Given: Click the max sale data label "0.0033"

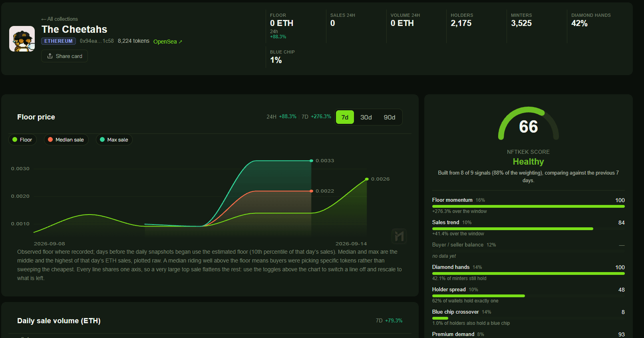Looking at the screenshot, I should (325, 161).
